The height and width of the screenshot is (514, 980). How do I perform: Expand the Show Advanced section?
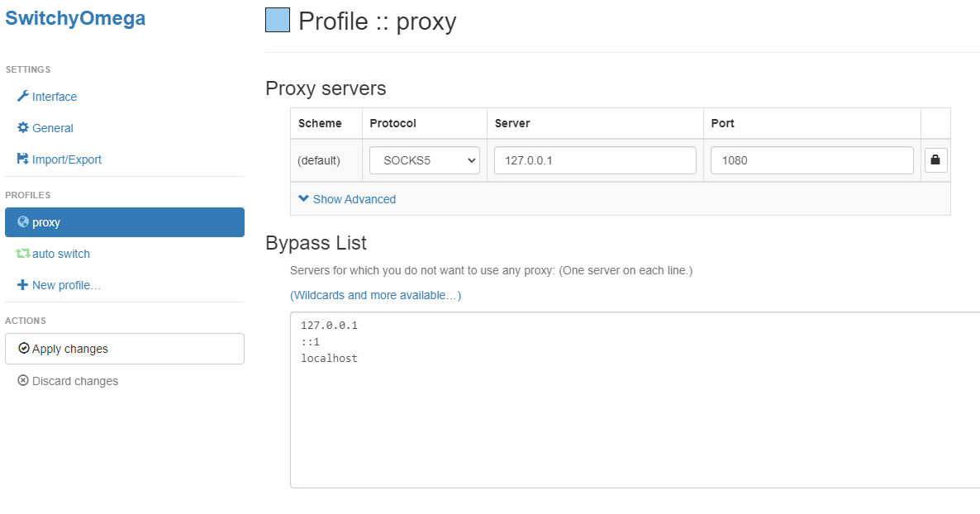(346, 198)
